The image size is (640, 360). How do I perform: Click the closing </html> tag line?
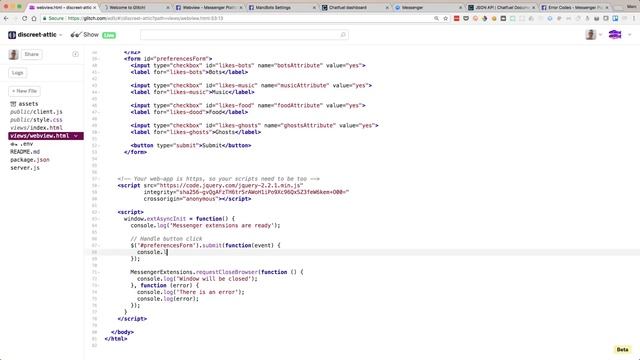click(x=116, y=339)
